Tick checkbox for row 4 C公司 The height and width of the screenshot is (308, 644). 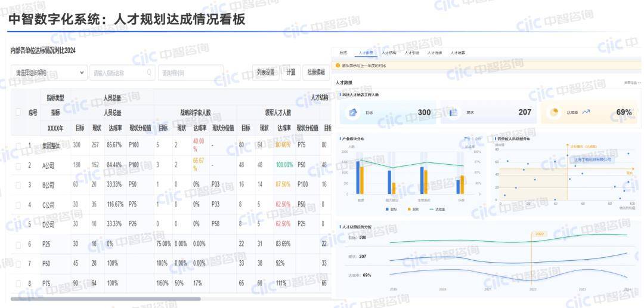click(x=18, y=204)
